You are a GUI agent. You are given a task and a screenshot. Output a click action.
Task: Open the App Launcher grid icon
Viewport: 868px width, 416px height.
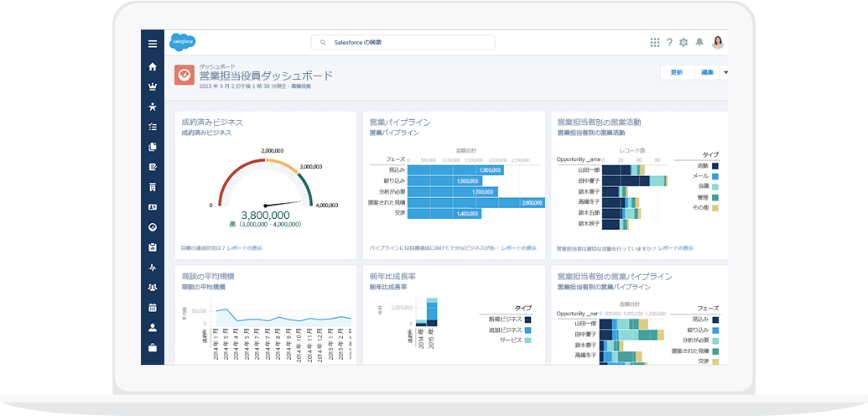pos(655,43)
